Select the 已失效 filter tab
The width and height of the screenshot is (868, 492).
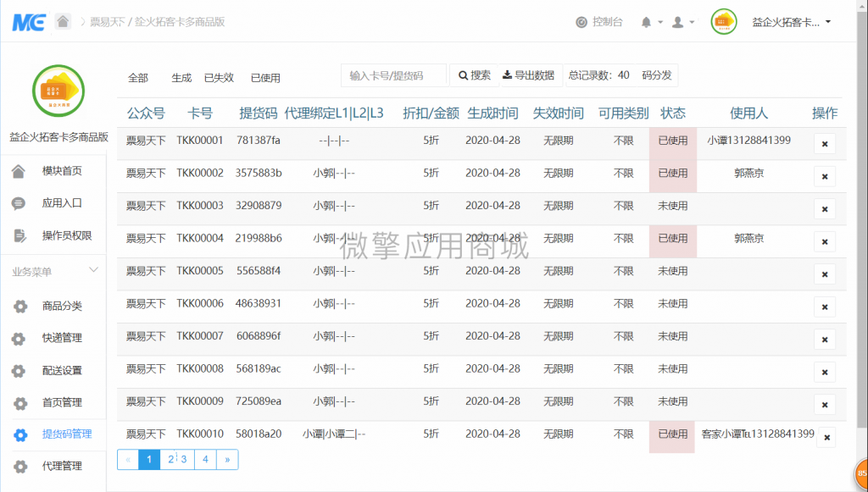(x=220, y=78)
